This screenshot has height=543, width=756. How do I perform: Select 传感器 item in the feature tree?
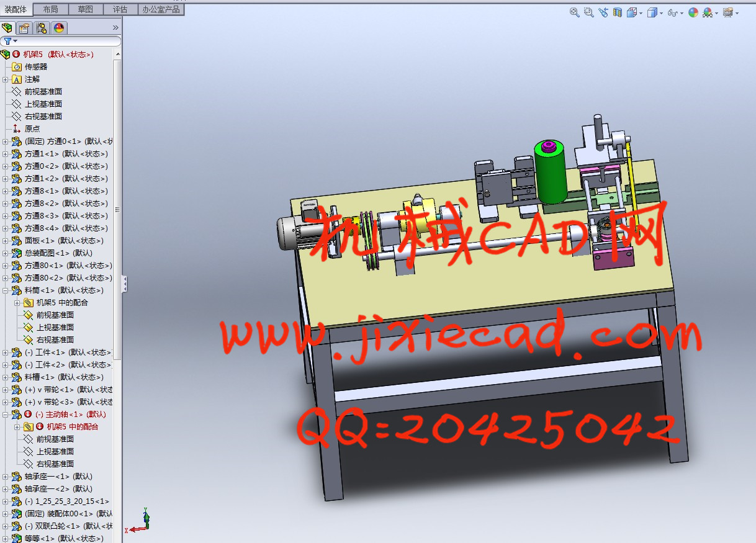click(x=35, y=67)
